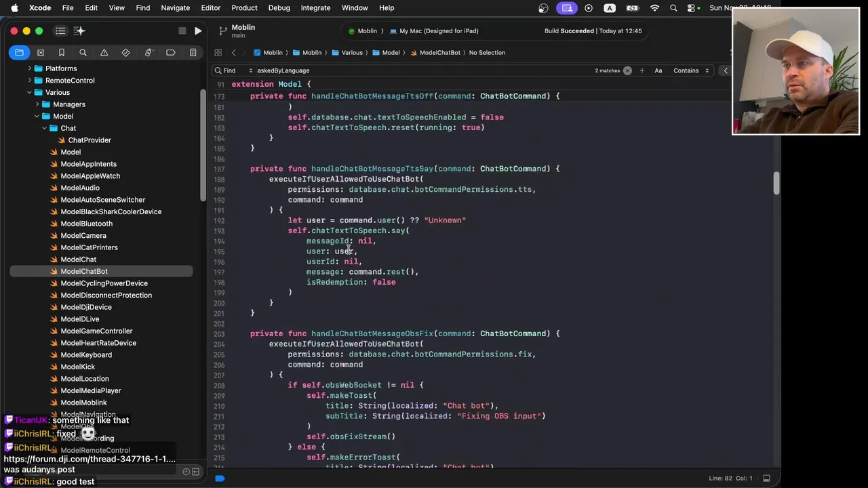Choose the My Mac run destination

pos(434,30)
